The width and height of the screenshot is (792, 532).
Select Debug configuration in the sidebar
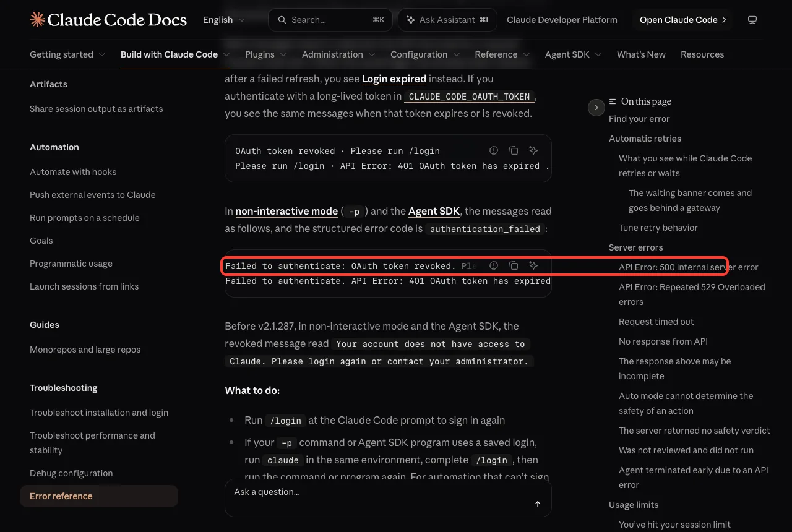tap(71, 473)
